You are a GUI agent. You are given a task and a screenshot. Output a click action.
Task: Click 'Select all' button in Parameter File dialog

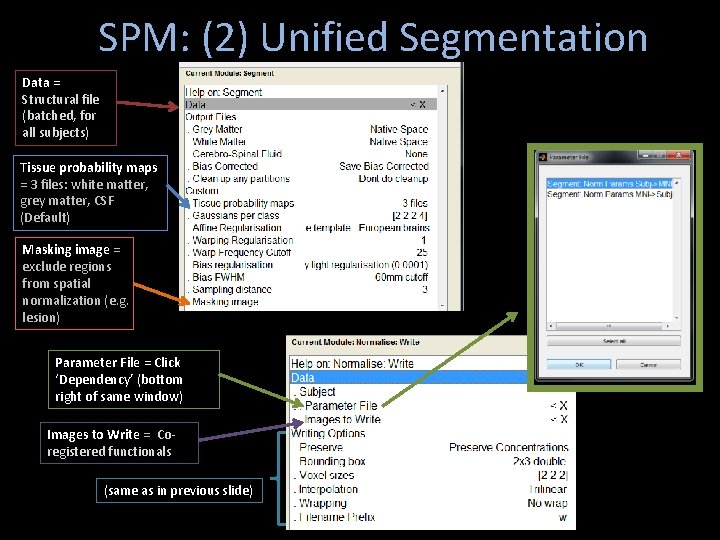[x=613, y=341]
